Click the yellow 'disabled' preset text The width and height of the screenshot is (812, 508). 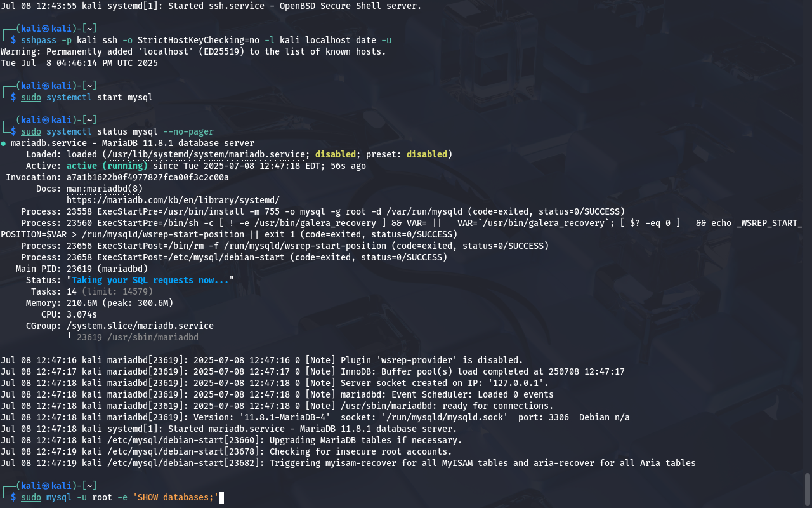point(427,154)
